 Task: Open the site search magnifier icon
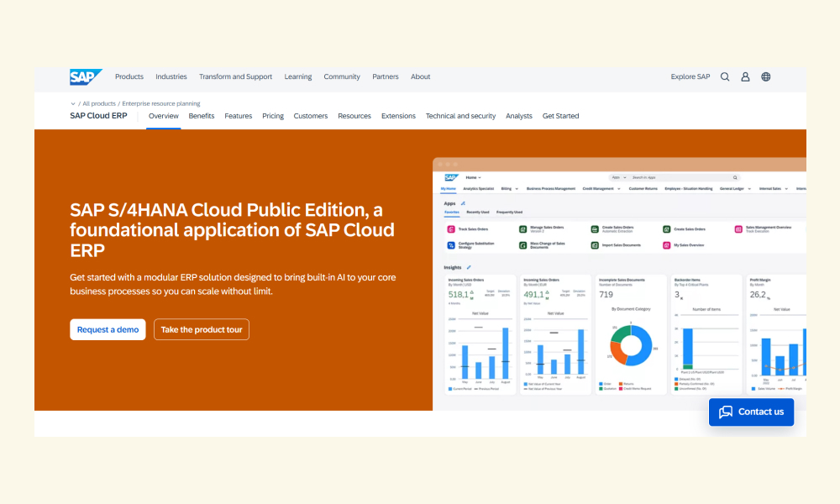tap(725, 76)
